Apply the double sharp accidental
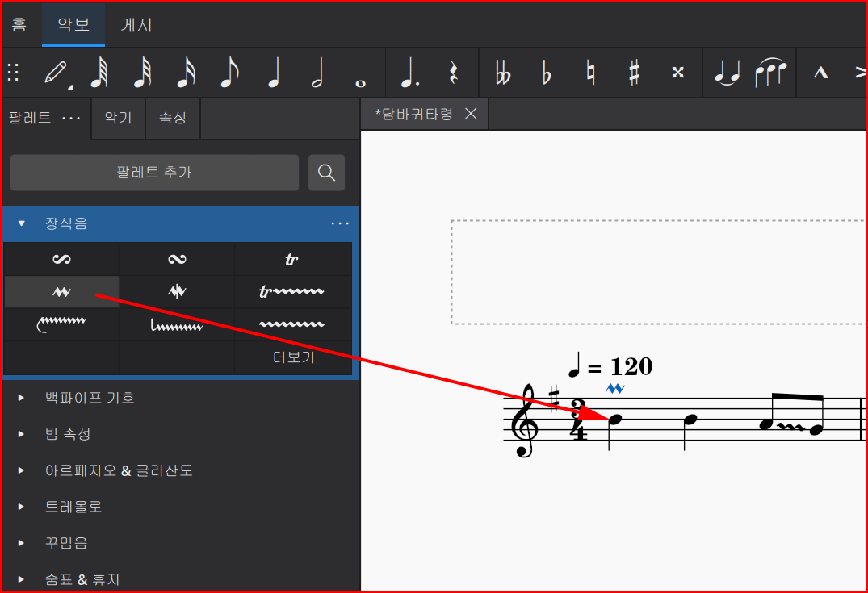 tap(677, 73)
